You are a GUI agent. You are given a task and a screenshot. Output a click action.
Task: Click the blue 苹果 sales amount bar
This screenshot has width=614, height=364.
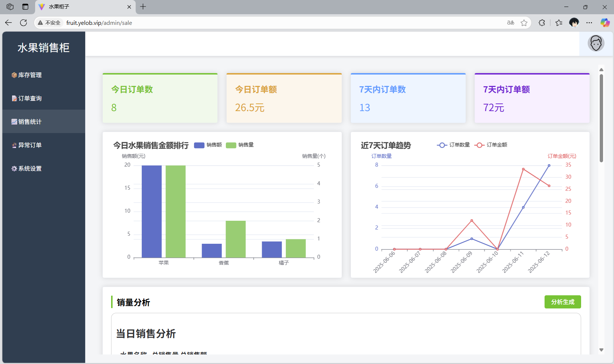click(152, 211)
